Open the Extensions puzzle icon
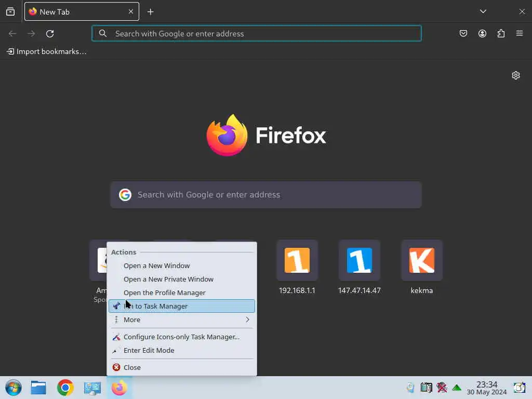This screenshot has height=399, width=532. (x=501, y=33)
